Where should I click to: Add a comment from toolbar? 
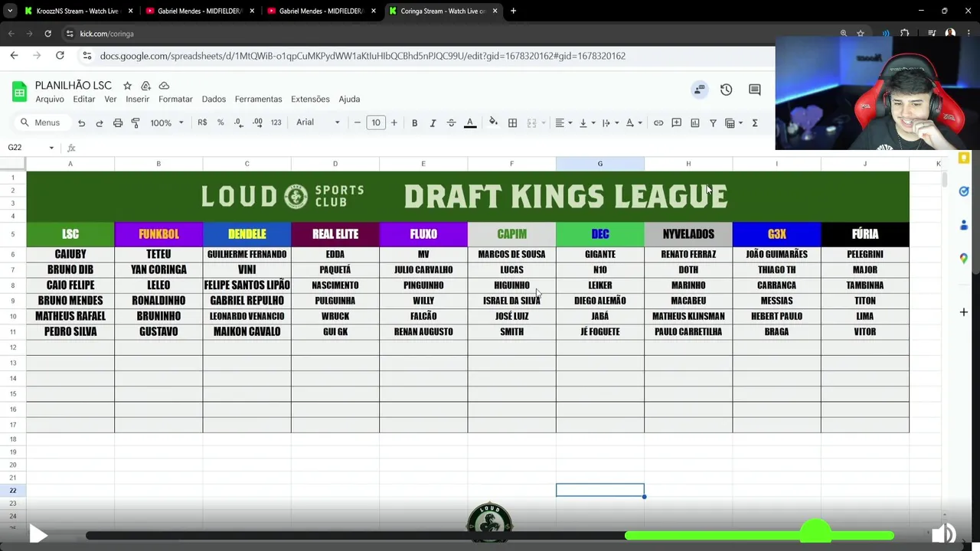point(677,122)
